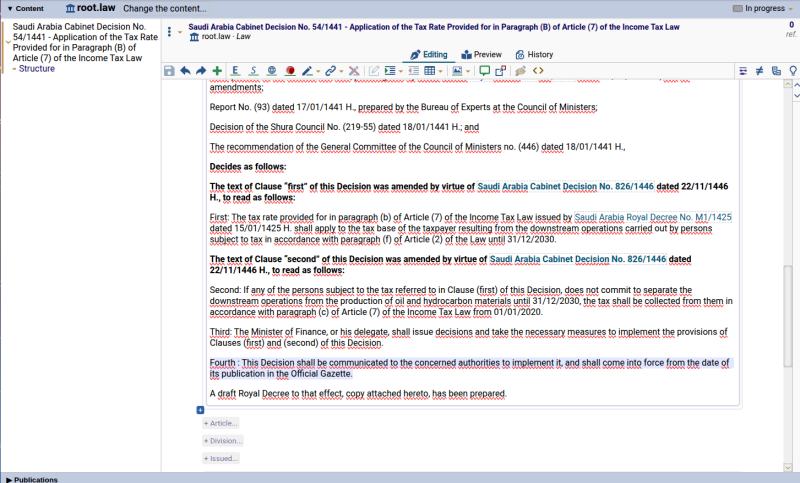Click the previous chevron above the scrollbar
The image size is (800, 483).
[796, 85]
